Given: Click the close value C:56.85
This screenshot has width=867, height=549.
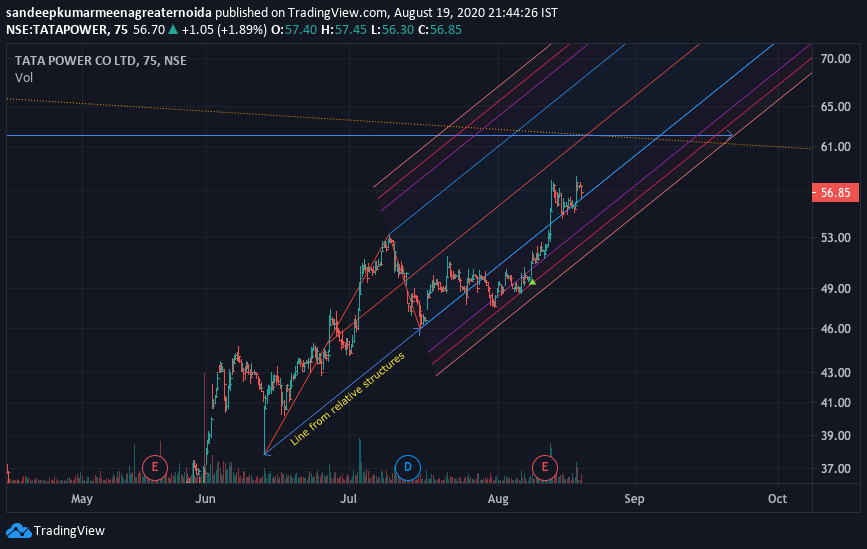Looking at the screenshot, I should point(440,29).
